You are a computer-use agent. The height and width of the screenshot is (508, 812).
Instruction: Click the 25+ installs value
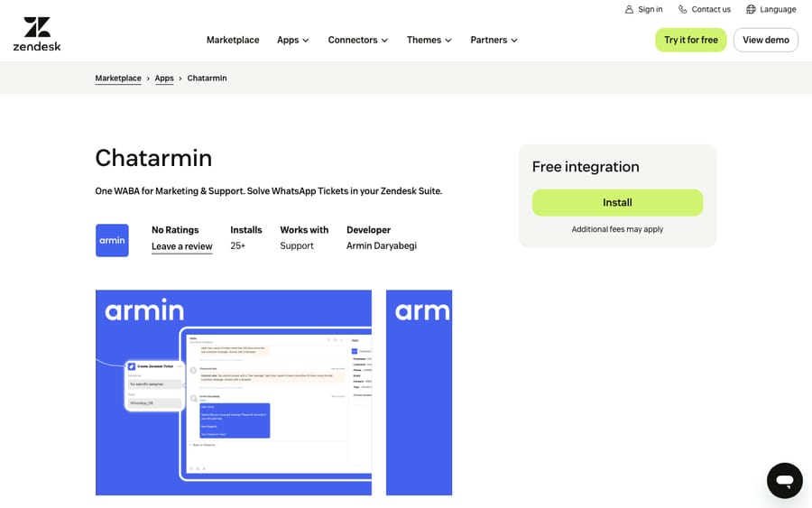coord(237,245)
